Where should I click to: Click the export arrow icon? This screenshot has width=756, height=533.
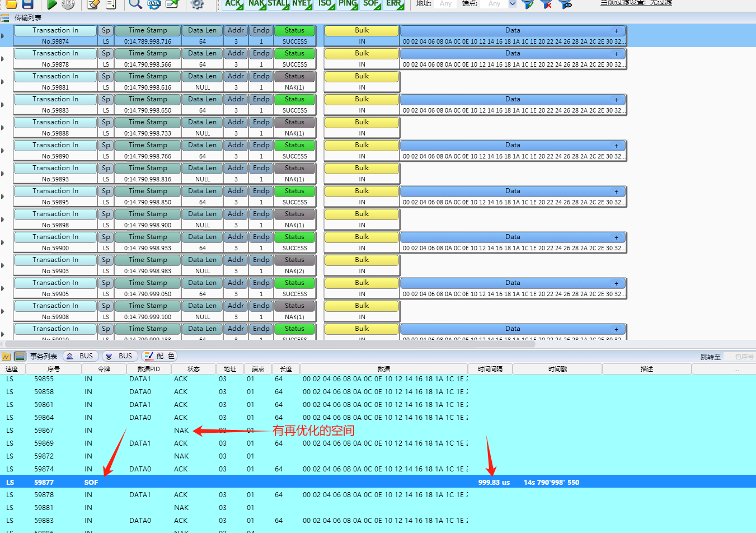(x=172, y=4)
